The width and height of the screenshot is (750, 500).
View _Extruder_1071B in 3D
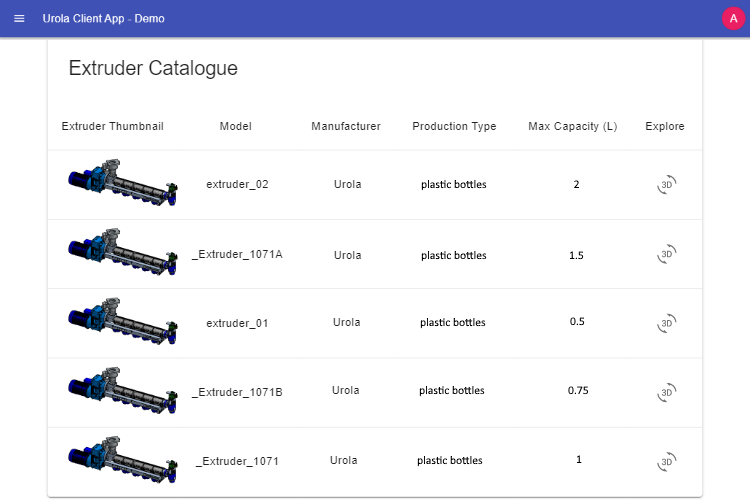(666, 392)
